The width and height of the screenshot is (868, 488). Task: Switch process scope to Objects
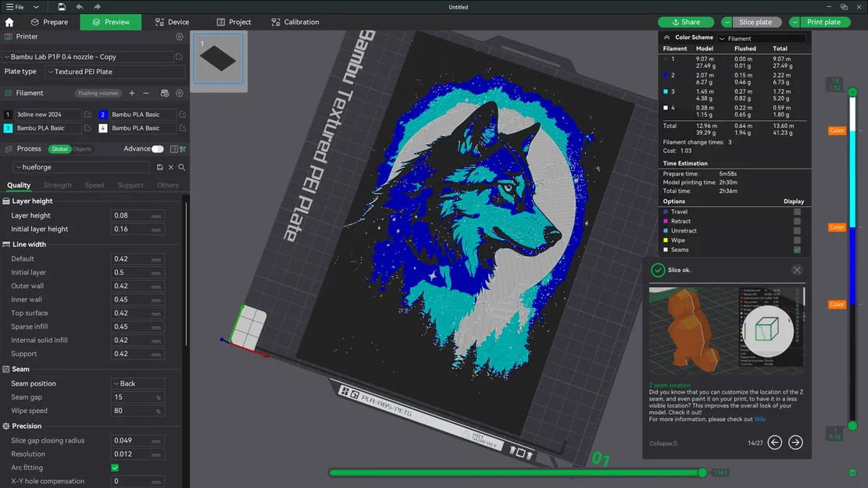pos(82,149)
